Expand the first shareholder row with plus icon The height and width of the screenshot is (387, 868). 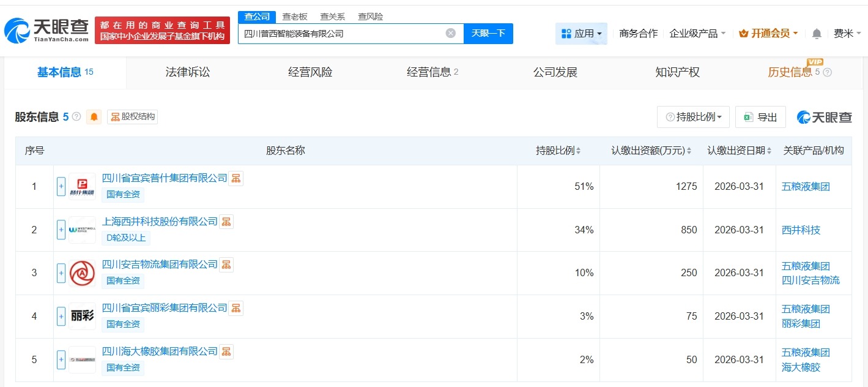61,186
